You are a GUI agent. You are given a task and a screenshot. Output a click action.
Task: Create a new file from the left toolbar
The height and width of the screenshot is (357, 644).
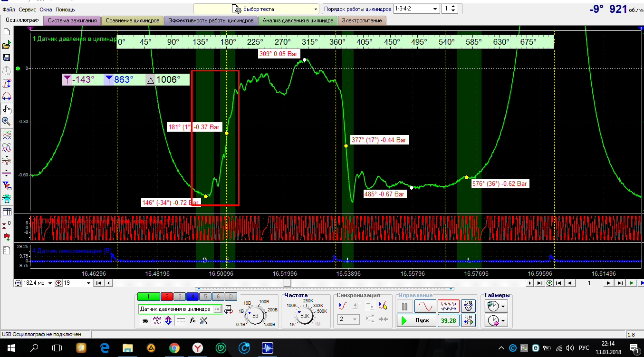point(7,32)
